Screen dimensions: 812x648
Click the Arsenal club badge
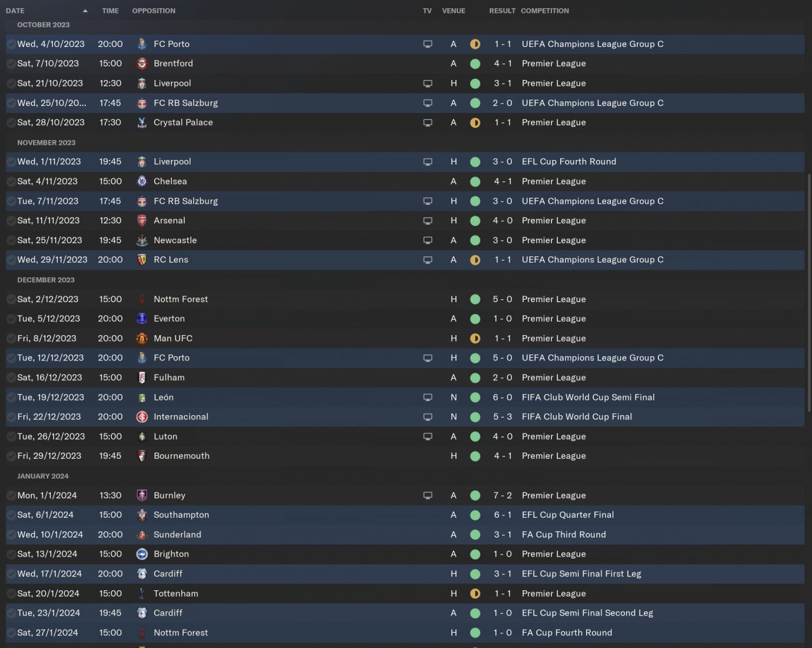[142, 221]
